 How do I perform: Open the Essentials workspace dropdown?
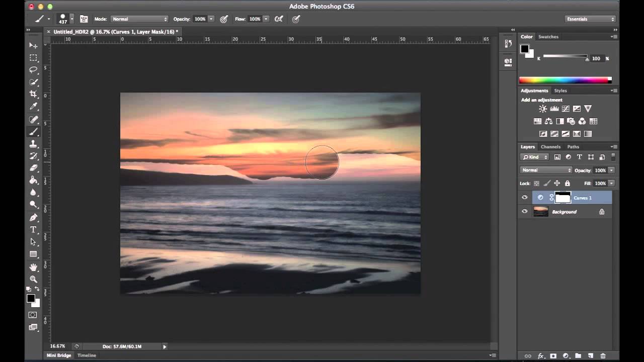(590, 19)
